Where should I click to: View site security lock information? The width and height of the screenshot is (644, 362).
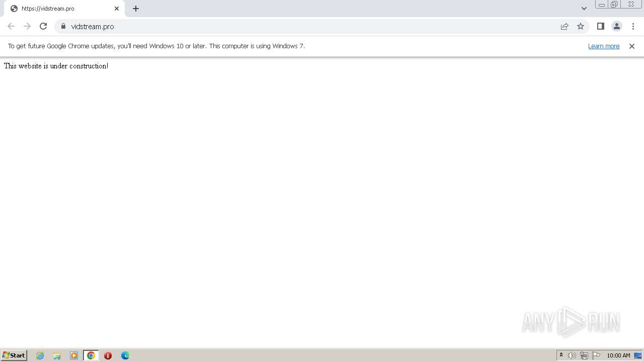click(x=63, y=26)
